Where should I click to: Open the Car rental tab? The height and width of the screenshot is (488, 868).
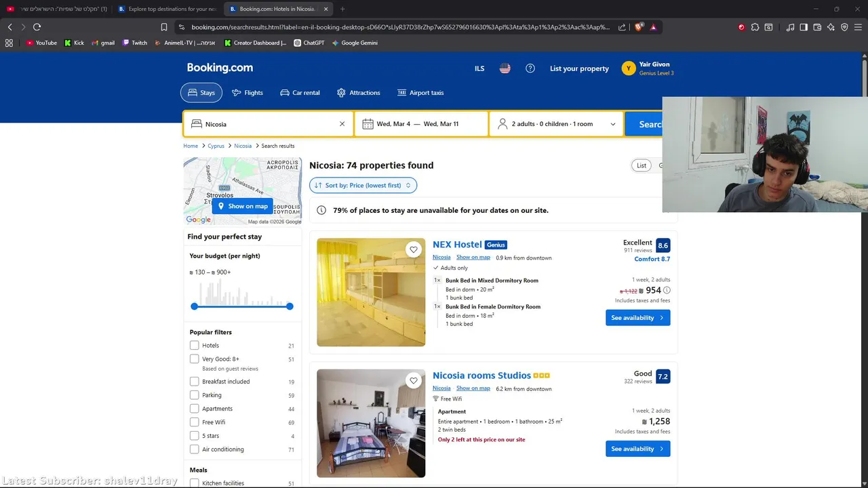pos(300,93)
